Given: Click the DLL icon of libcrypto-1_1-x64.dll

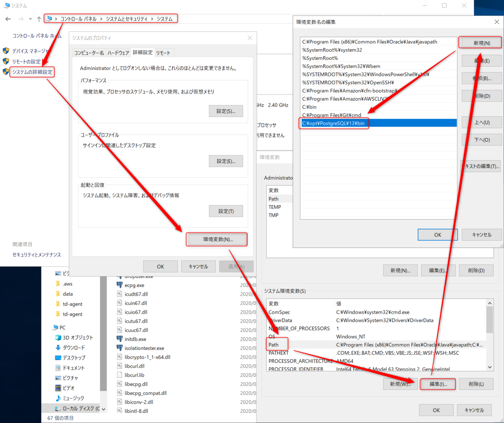Looking at the screenshot, I should coord(120,357).
